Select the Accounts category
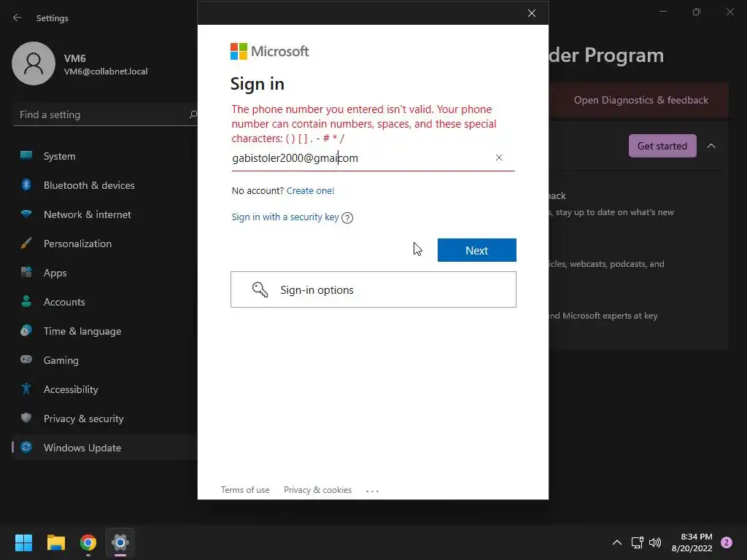The width and height of the screenshot is (747, 560). (x=105, y=302)
